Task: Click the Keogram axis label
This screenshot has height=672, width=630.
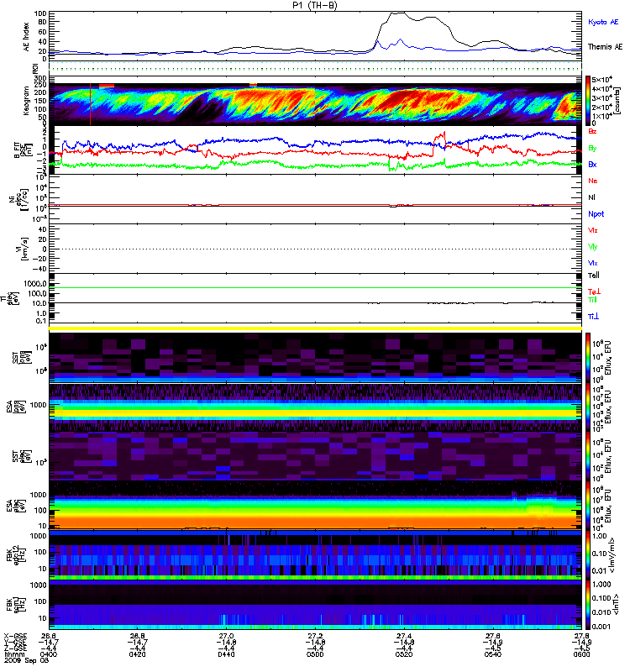Action: tap(27, 100)
